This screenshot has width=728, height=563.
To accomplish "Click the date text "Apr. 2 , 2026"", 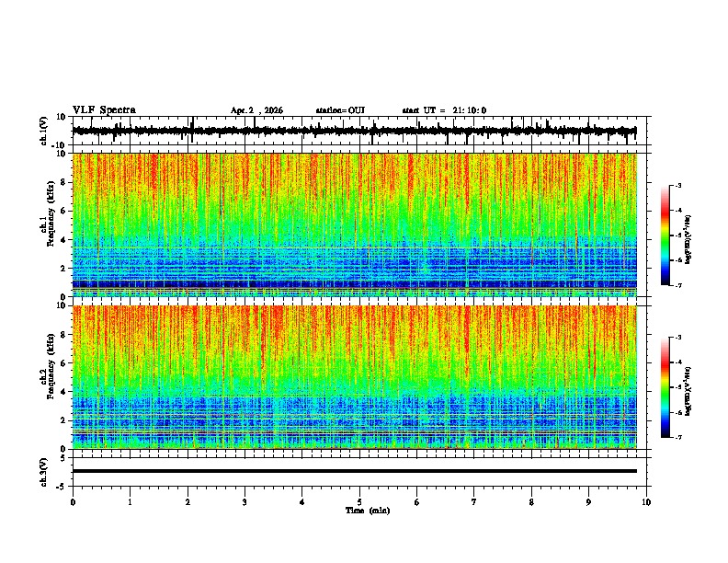I will point(256,110).
